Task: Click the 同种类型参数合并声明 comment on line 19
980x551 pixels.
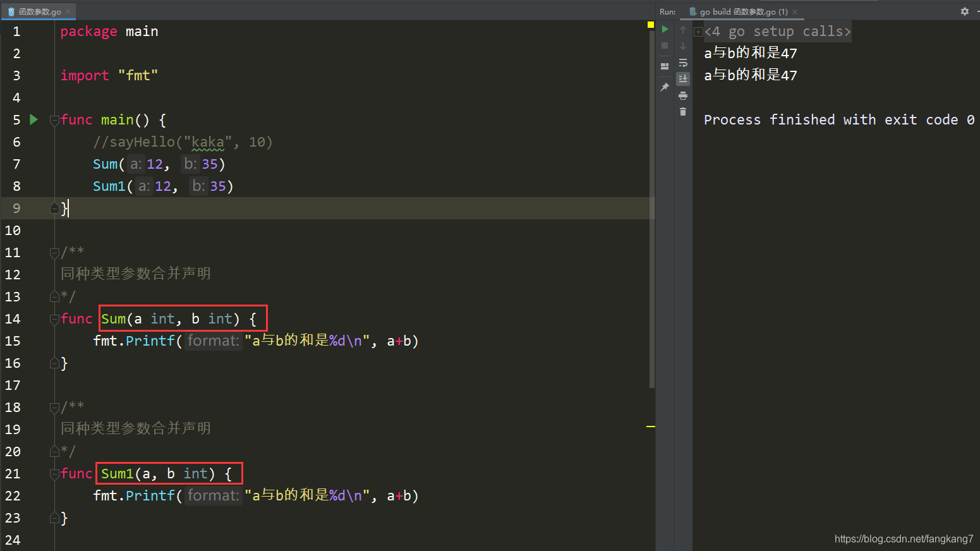Action: 136,428
